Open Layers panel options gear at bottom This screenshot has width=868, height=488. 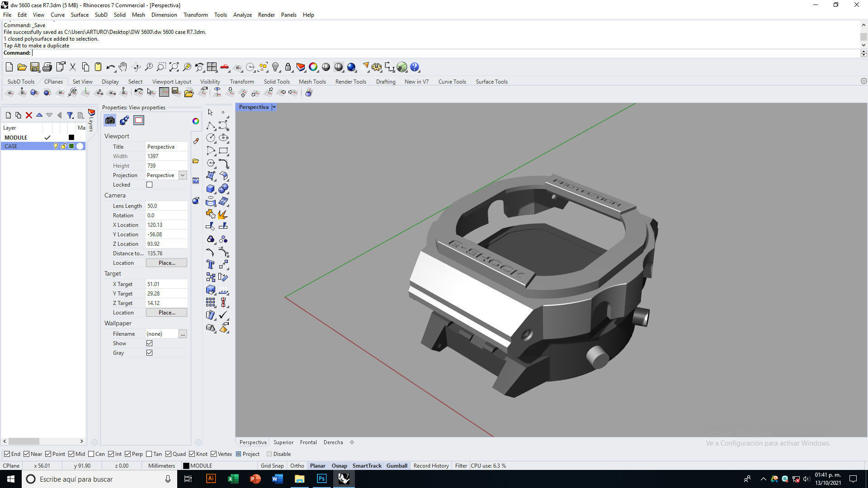(x=94, y=442)
